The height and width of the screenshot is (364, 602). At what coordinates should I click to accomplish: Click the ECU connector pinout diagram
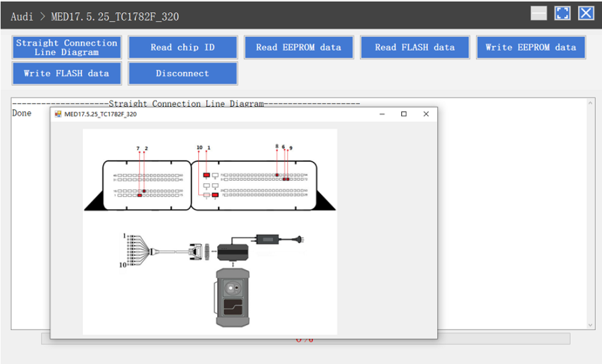(x=210, y=178)
